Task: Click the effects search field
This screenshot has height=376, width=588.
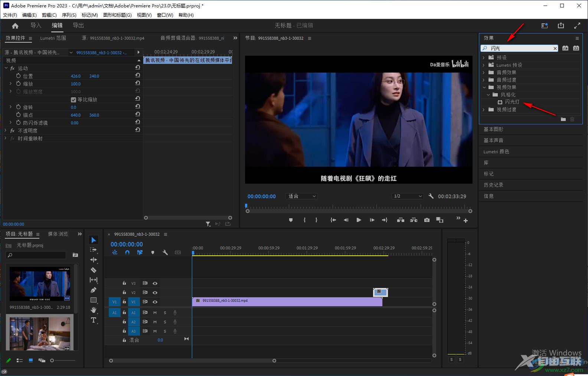Action: 519,48
